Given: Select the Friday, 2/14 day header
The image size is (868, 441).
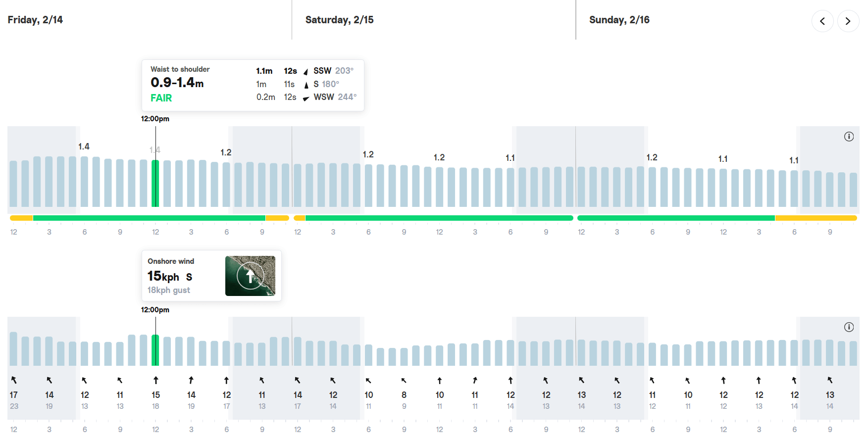Looking at the screenshot, I should (x=35, y=20).
